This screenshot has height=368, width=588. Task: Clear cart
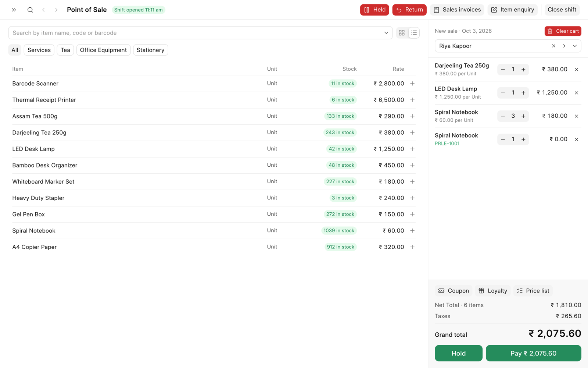coord(563,31)
